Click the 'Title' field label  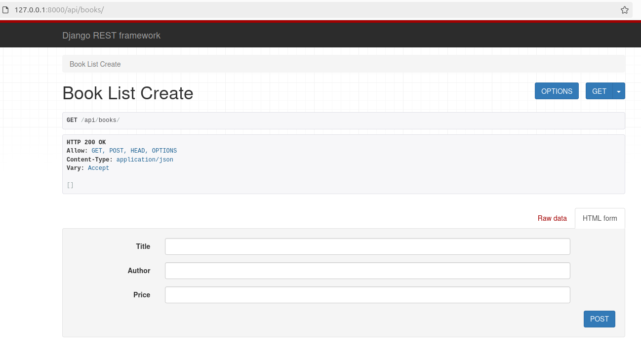143,246
